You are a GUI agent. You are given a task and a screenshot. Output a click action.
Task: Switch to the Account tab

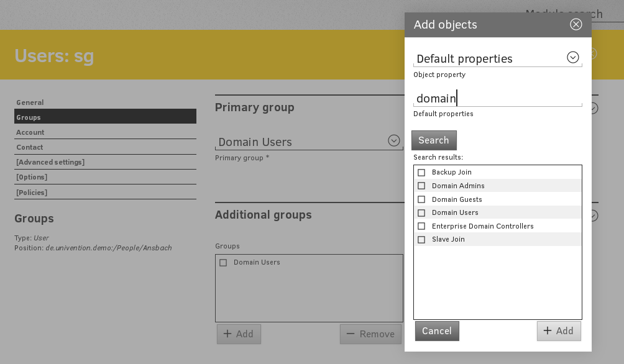coord(30,132)
